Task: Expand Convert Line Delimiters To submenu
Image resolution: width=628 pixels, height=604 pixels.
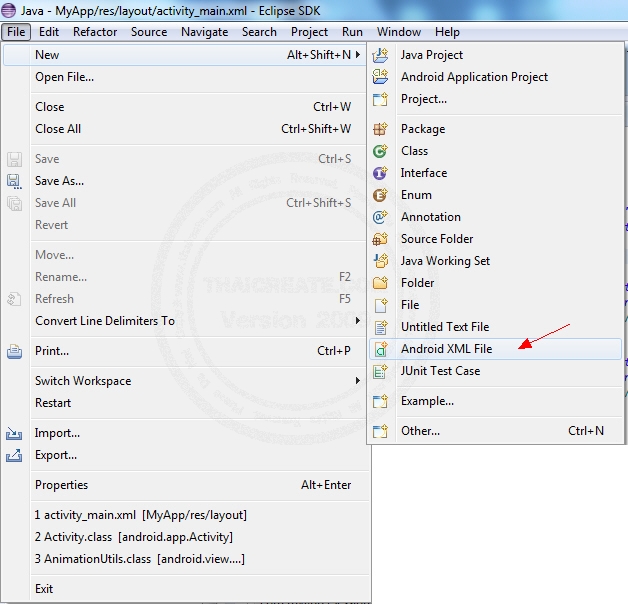Action: [358, 320]
